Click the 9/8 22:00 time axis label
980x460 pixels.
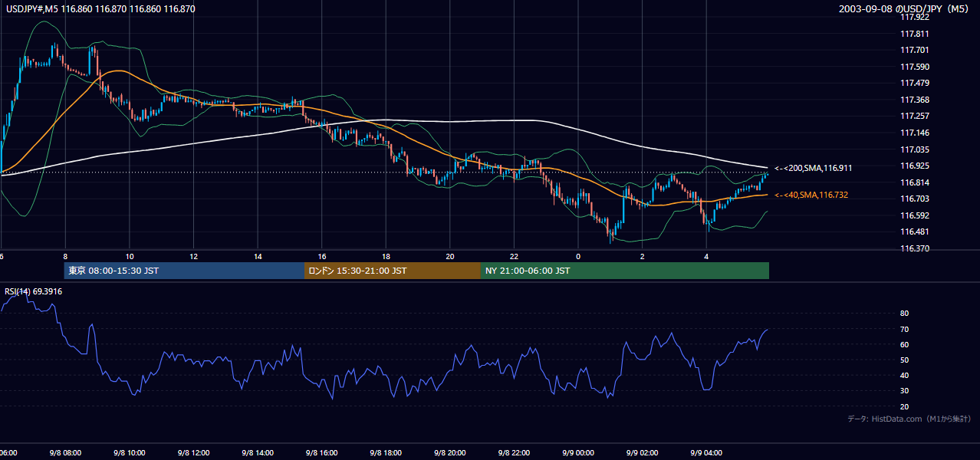(514, 453)
